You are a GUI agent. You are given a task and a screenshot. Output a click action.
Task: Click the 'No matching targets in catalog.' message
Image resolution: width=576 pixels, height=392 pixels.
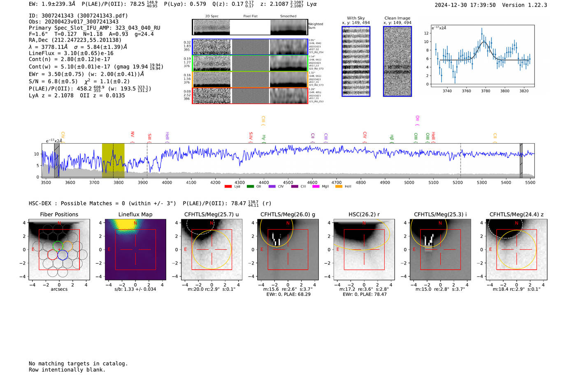coord(78,364)
